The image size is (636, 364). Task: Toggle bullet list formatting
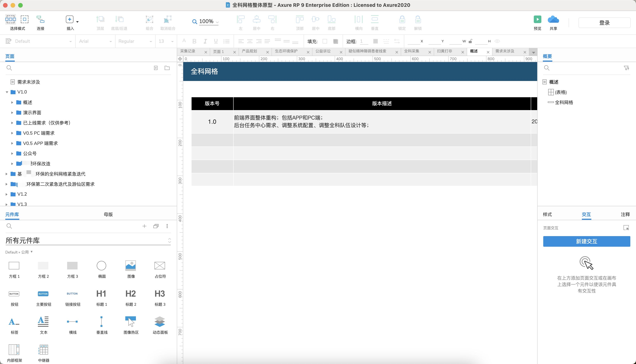pyautogui.click(x=227, y=41)
